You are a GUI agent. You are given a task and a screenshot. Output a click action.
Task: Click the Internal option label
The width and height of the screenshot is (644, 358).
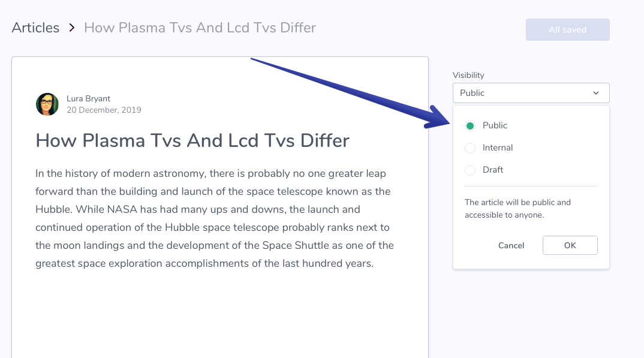[497, 148]
